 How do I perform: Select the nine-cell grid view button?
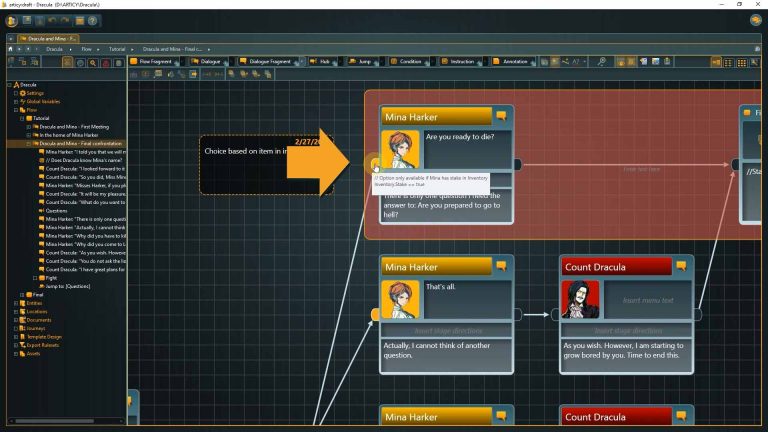tap(742, 62)
